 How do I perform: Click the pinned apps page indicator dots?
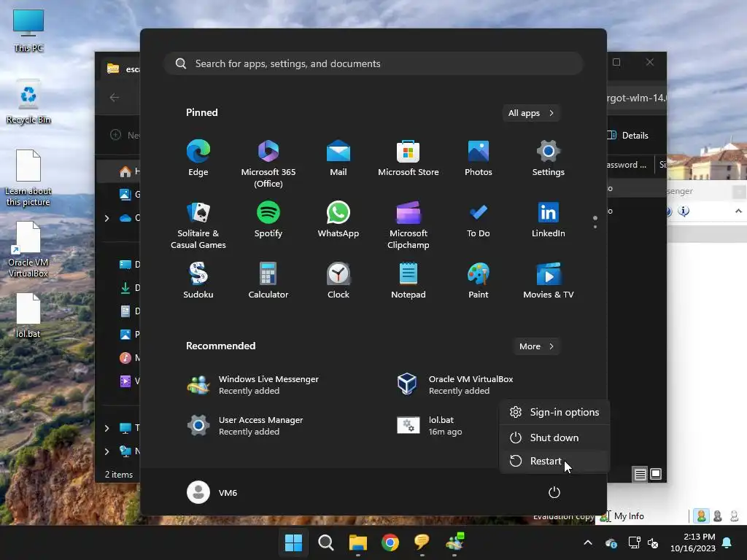tap(595, 222)
